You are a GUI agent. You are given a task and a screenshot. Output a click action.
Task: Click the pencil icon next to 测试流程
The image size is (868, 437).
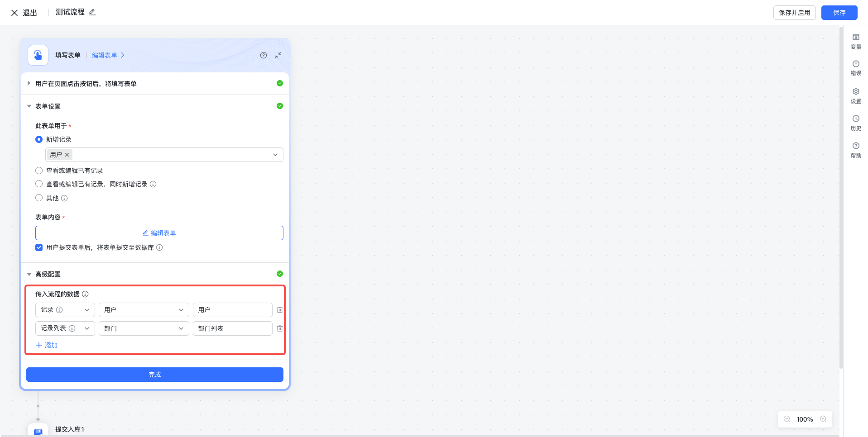pos(92,12)
